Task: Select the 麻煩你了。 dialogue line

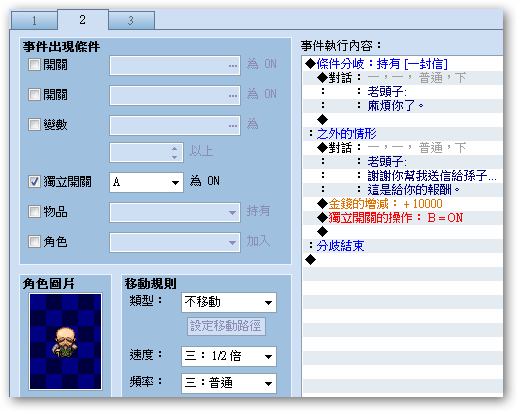Action: click(403, 106)
